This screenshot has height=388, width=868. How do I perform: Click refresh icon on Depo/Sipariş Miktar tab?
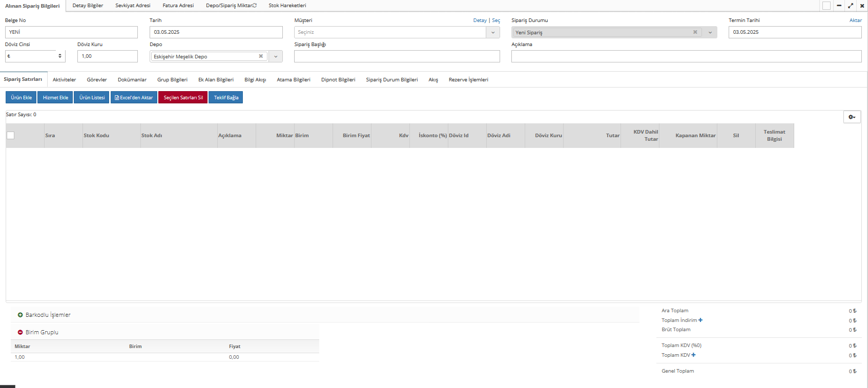click(255, 6)
